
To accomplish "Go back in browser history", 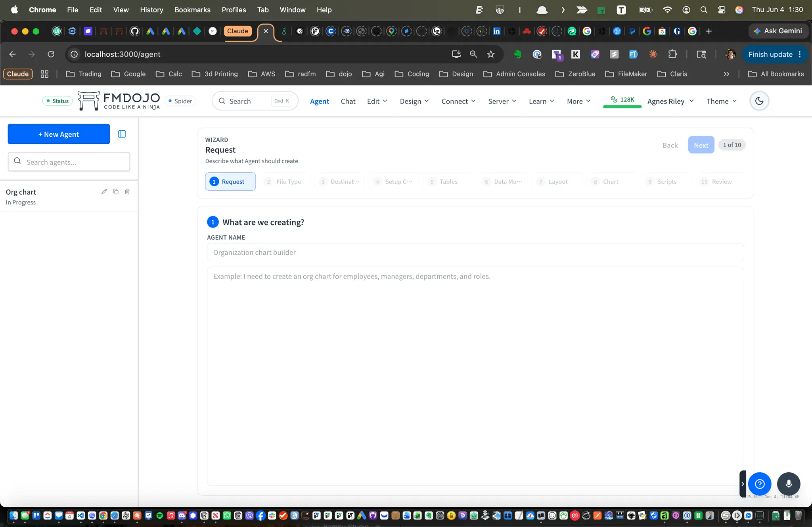I will [x=13, y=54].
